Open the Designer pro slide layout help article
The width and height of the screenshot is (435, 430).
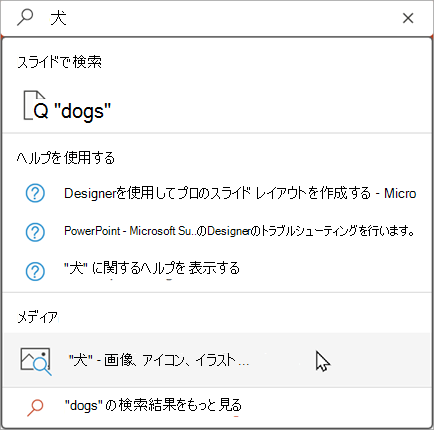(217, 193)
